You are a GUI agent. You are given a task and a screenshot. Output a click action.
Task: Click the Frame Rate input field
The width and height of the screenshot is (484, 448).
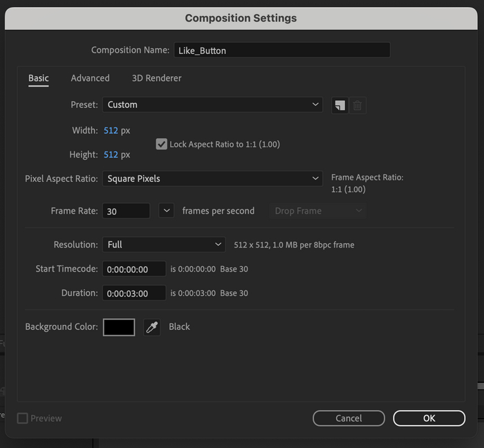click(x=126, y=212)
